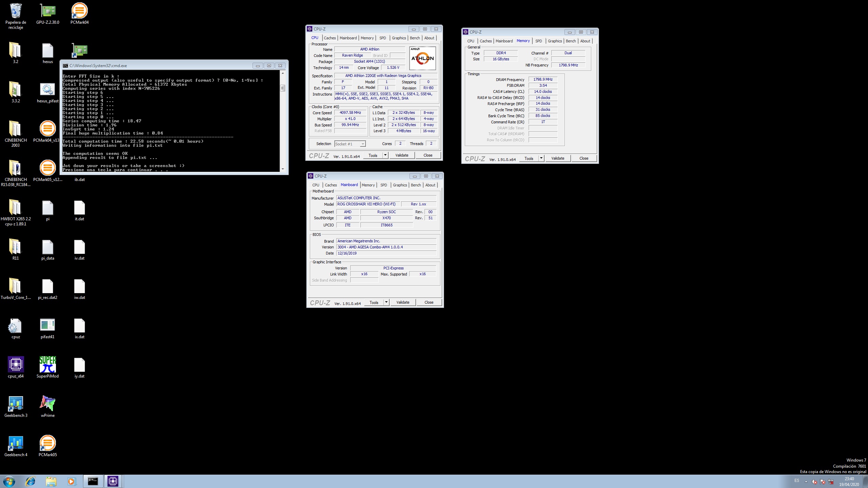
Task: Expand Tools dropdown arrow in Memory window
Action: pos(541,158)
